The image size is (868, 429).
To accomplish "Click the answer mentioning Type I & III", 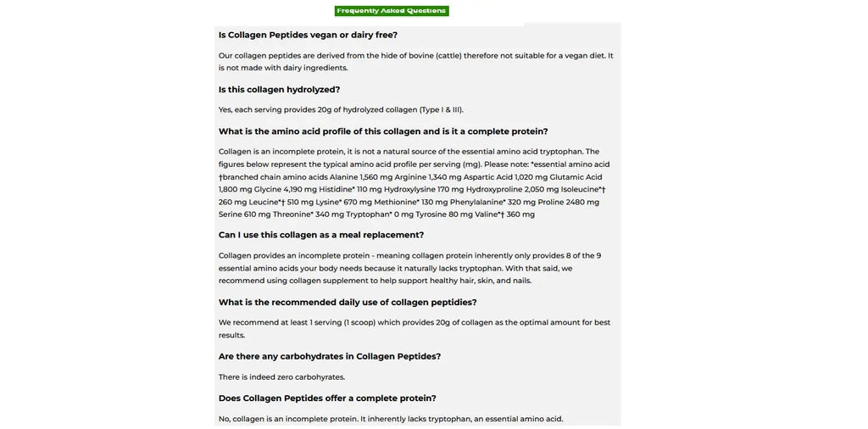I will (x=341, y=109).
